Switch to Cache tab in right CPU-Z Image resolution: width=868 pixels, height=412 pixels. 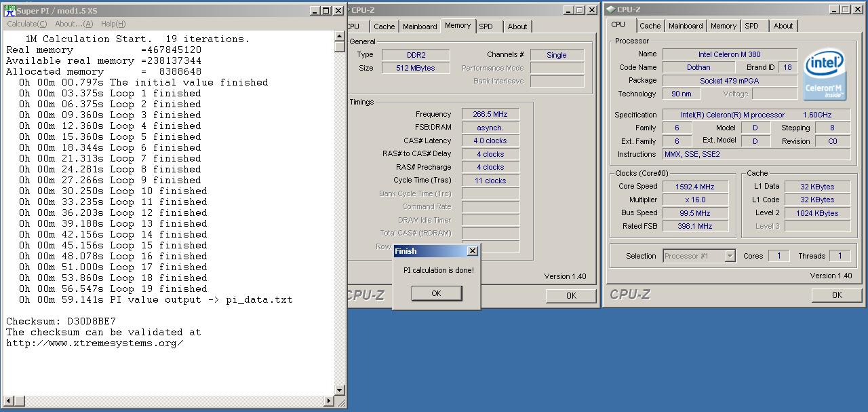click(x=650, y=26)
